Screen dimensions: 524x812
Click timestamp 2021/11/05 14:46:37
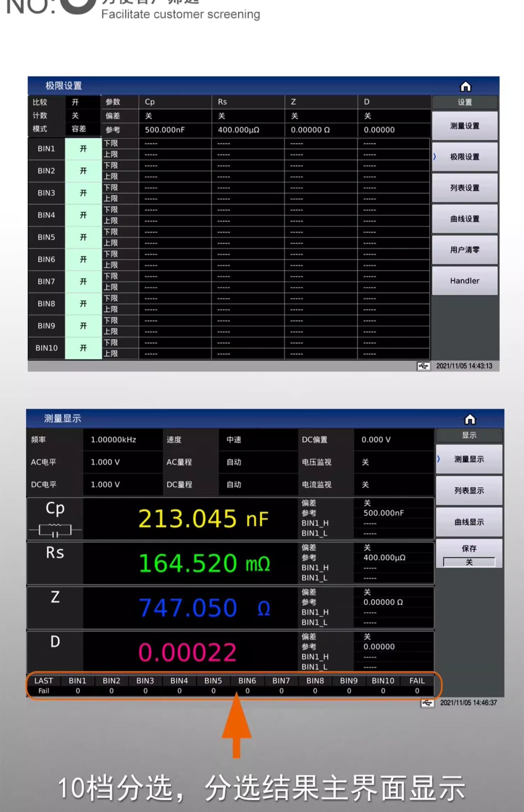point(469,703)
